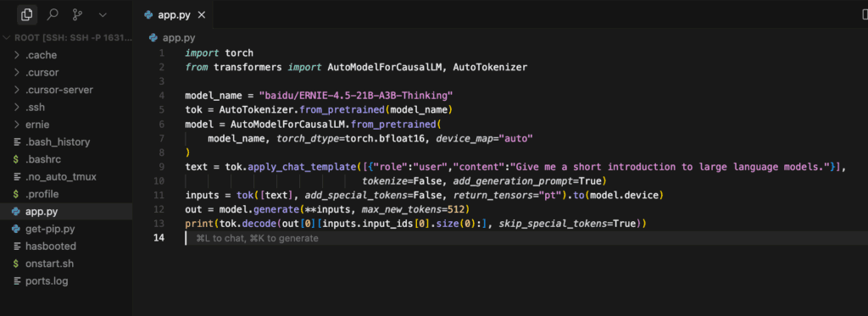Select the app.py editor tab
868x316 pixels.
[x=173, y=15]
